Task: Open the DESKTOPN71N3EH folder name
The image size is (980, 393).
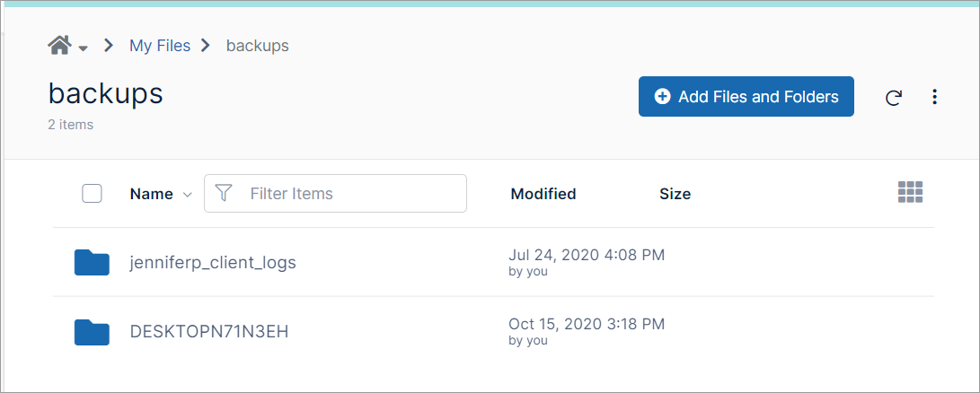Action: pyautogui.click(x=209, y=332)
